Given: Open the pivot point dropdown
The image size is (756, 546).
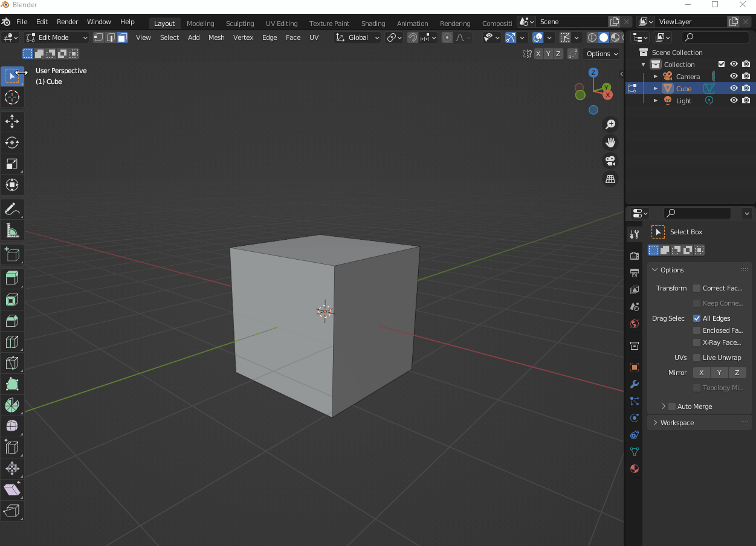Looking at the screenshot, I should point(395,37).
